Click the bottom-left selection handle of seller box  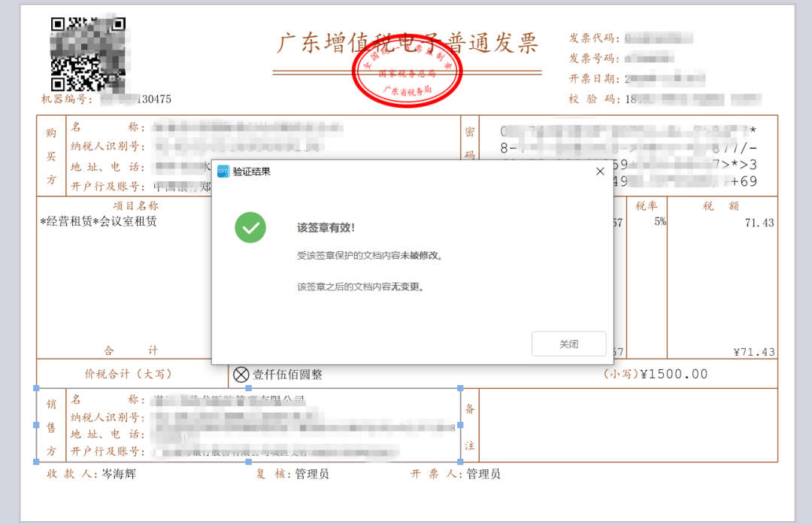[x=36, y=461]
